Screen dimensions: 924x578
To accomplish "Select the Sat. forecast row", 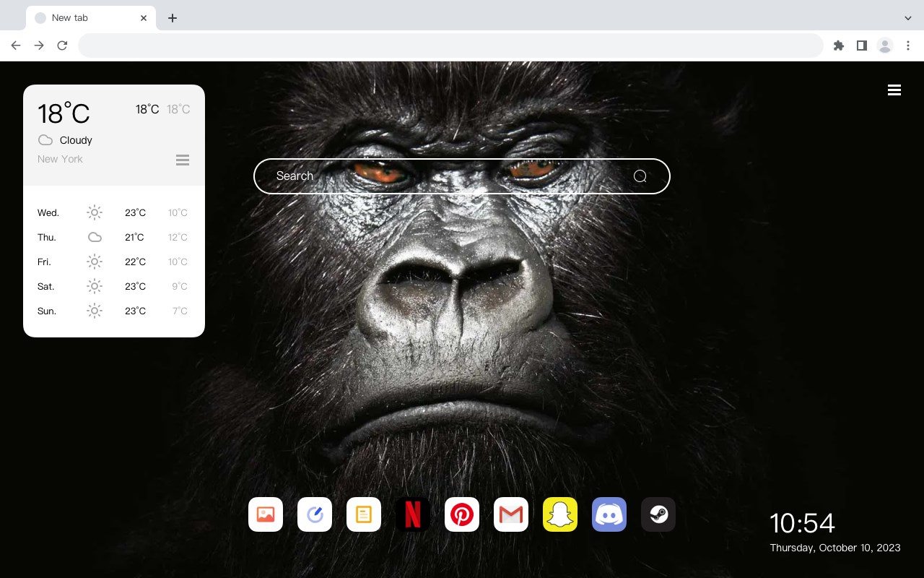I will pyautogui.click(x=114, y=286).
